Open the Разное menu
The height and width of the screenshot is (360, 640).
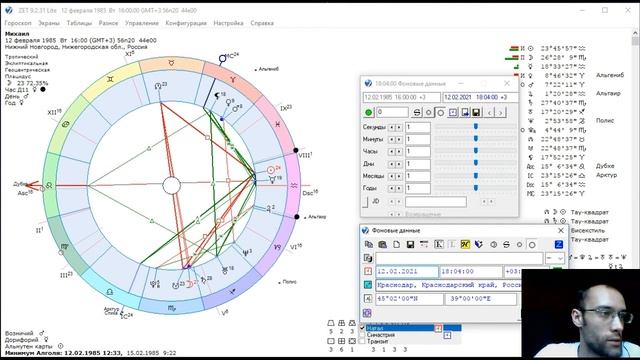tap(108, 23)
